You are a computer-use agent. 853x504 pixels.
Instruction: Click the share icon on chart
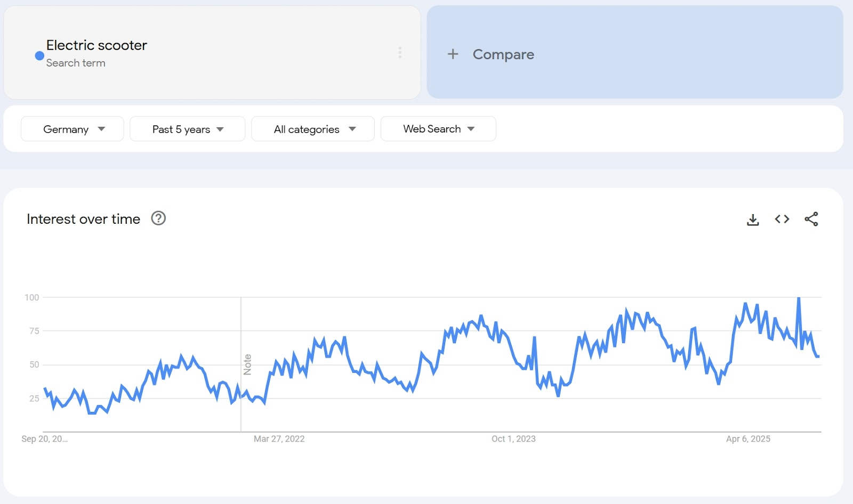tap(811, 219)
